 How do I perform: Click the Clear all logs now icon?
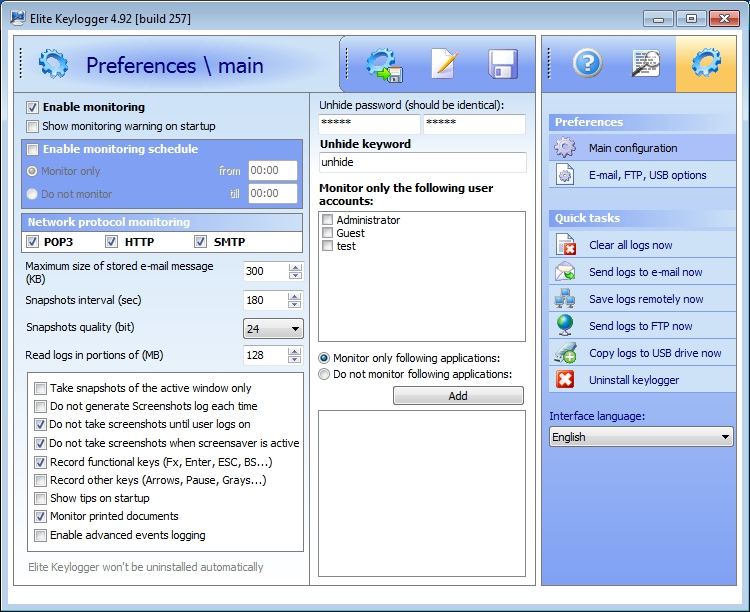coord(565,245)
